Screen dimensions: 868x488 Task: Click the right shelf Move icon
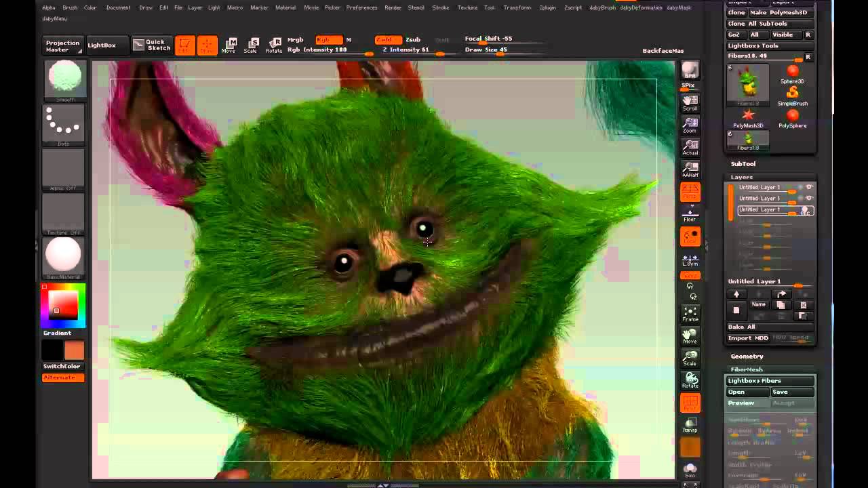point(690,336)
